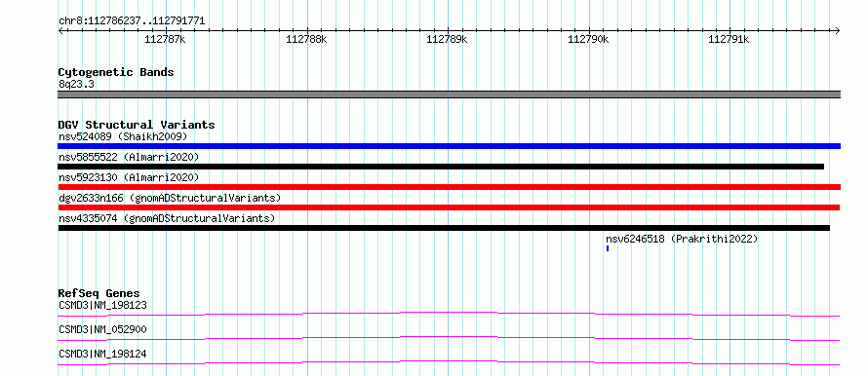Click the gray 8q23.3 cytogenetic band bar
Viewport: 868px width, 376px height.
pyautogui.click(x=449, y=94)
